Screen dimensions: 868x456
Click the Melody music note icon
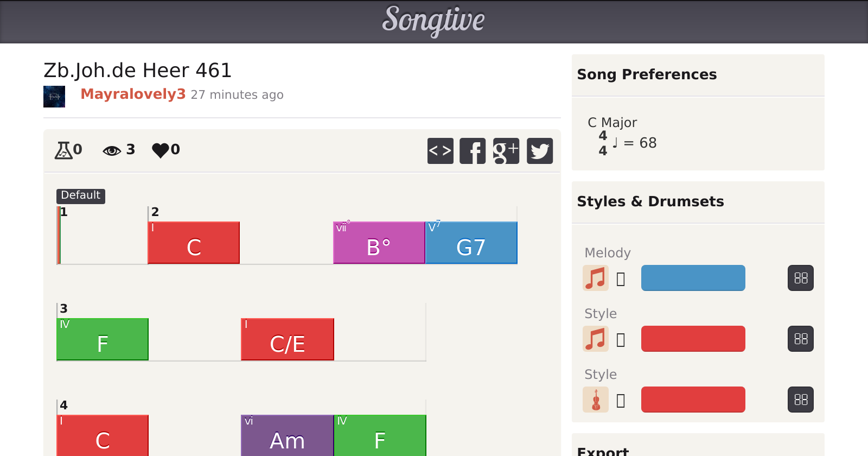596,278
